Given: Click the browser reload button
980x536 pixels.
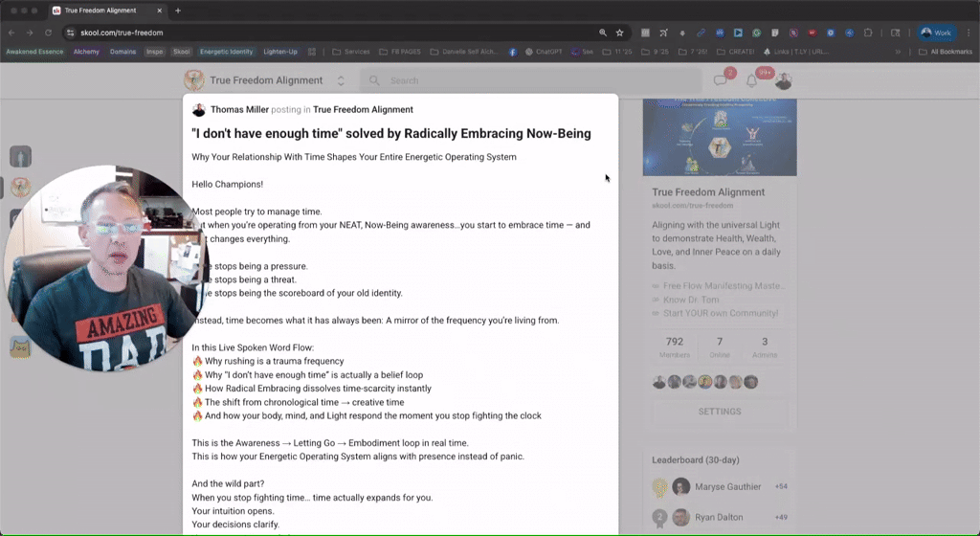Looking at the screenshot, I should click(x=49, y=33).
